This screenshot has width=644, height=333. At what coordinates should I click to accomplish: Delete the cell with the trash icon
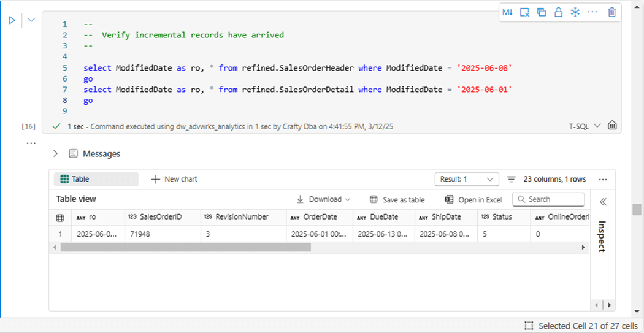pos(611,12)
